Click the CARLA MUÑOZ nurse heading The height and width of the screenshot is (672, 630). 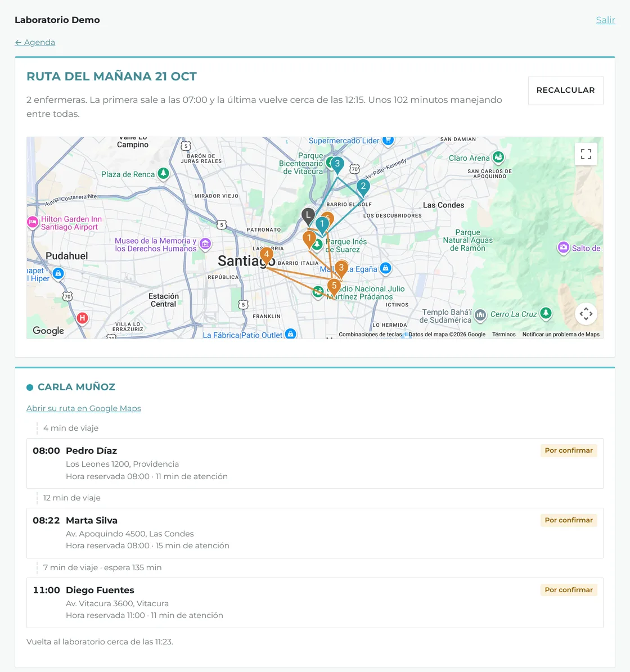pyautogui.click(x=76, y=387)
